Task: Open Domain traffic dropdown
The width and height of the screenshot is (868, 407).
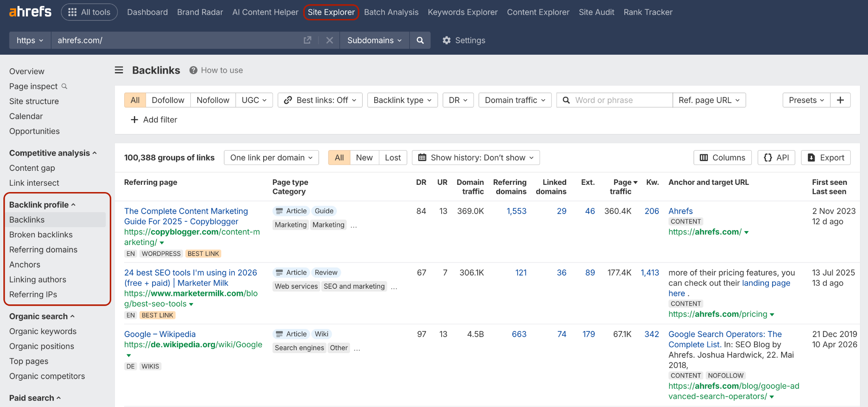Action: pyautogui.click(x=515, y=100)
